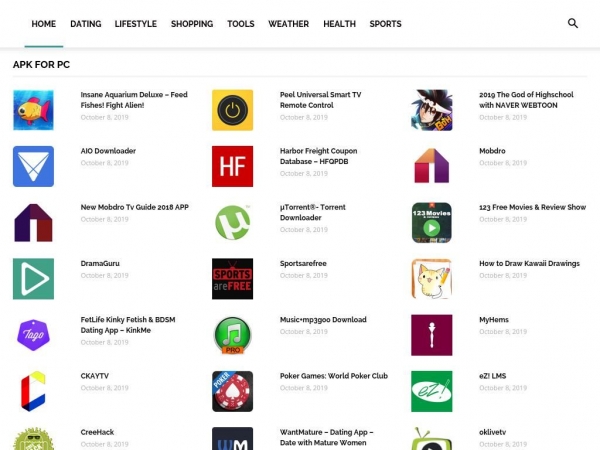Open Harbor Freight Coupon Database link
The image size is (600, 450).
318,156
